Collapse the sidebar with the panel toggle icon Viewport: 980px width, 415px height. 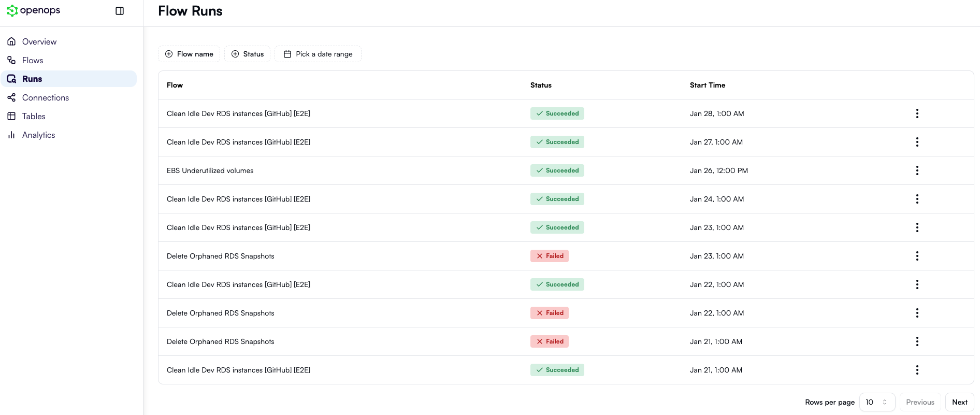(x=120, y=11)
